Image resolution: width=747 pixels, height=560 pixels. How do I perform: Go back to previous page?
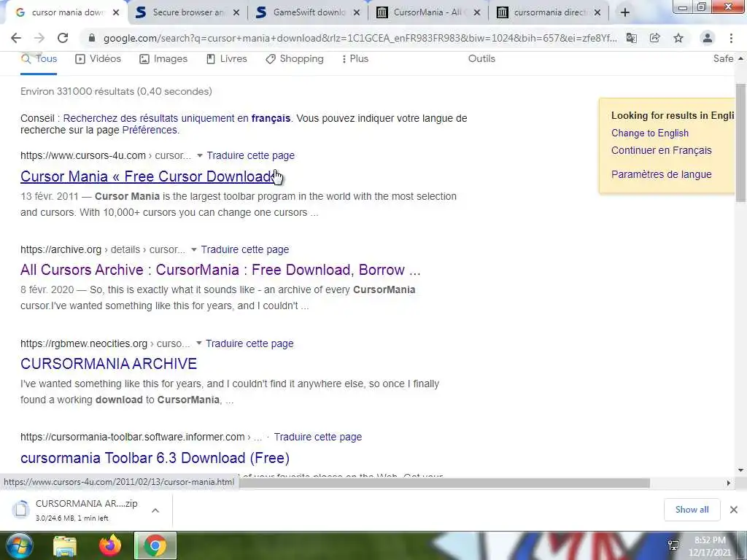(x=16, y=38)
